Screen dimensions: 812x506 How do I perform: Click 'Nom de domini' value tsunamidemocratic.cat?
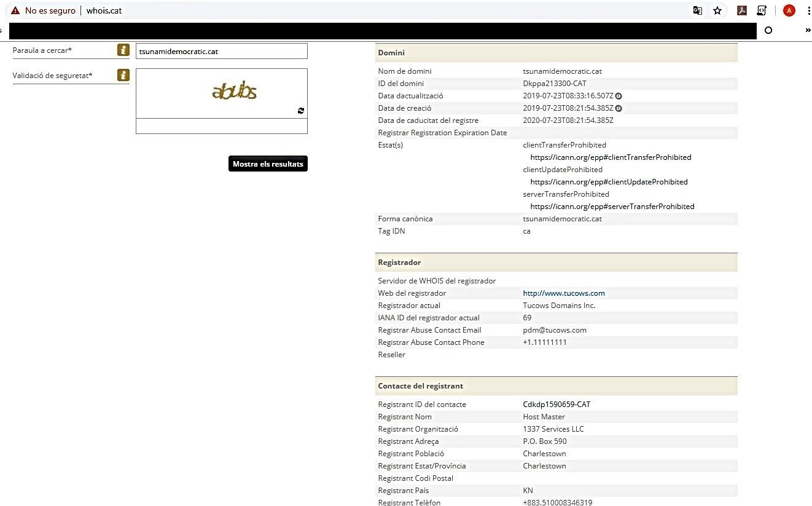562,71
